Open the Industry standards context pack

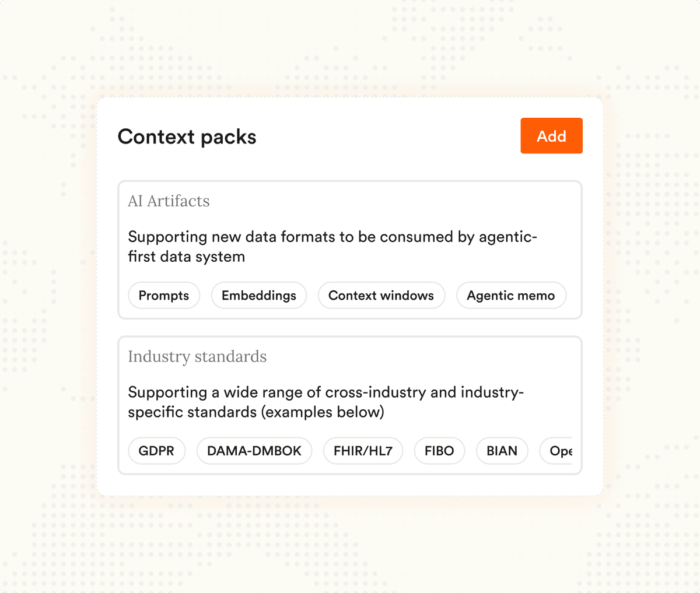pyautogui.click(x=350, y=405)
